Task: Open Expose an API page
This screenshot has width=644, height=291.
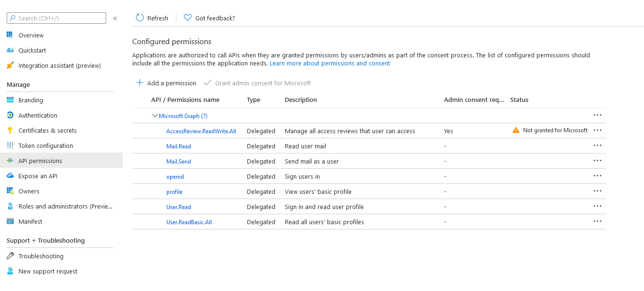Action: [38, 176]
